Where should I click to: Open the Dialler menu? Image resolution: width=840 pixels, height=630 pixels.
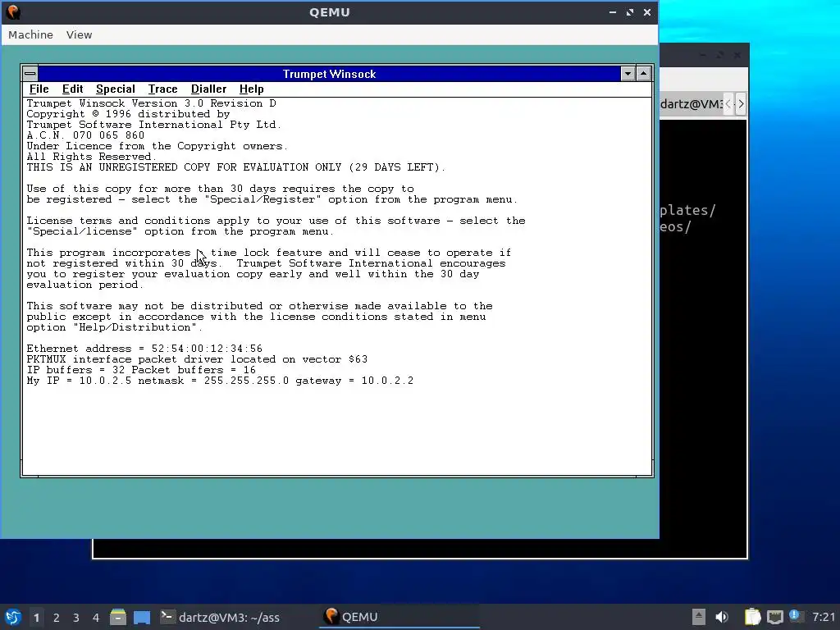[x=208, y=89]
